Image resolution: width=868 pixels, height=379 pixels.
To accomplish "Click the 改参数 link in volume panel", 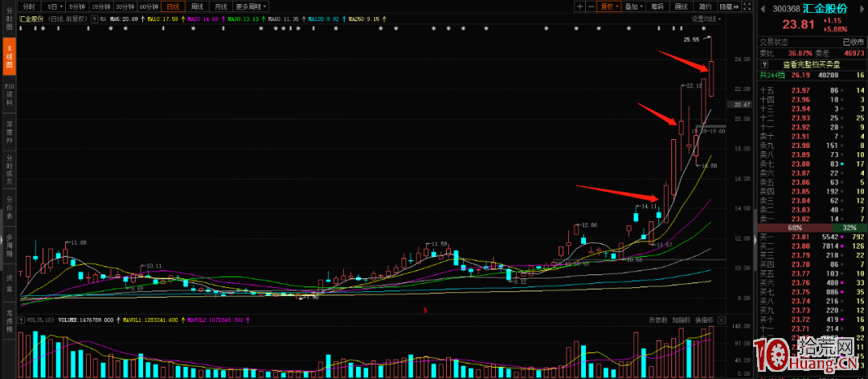I will (658, 319).
